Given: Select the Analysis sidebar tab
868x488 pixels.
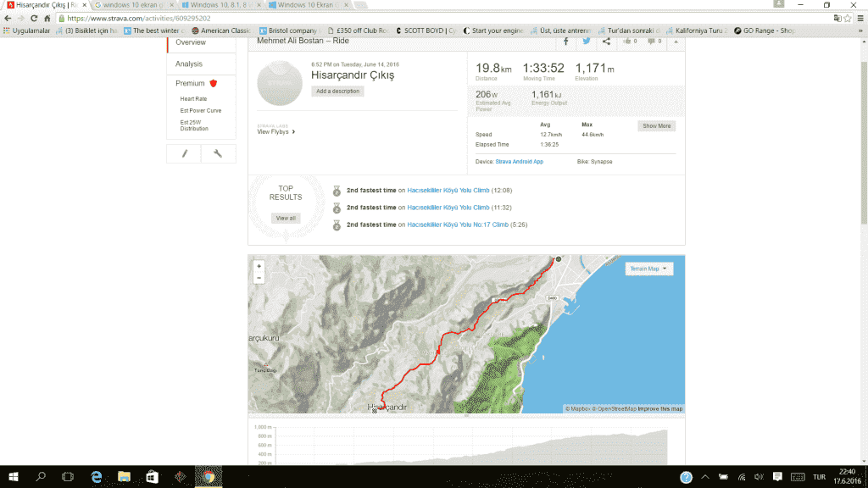Looking at the screenshot, I should pos(189,64).
